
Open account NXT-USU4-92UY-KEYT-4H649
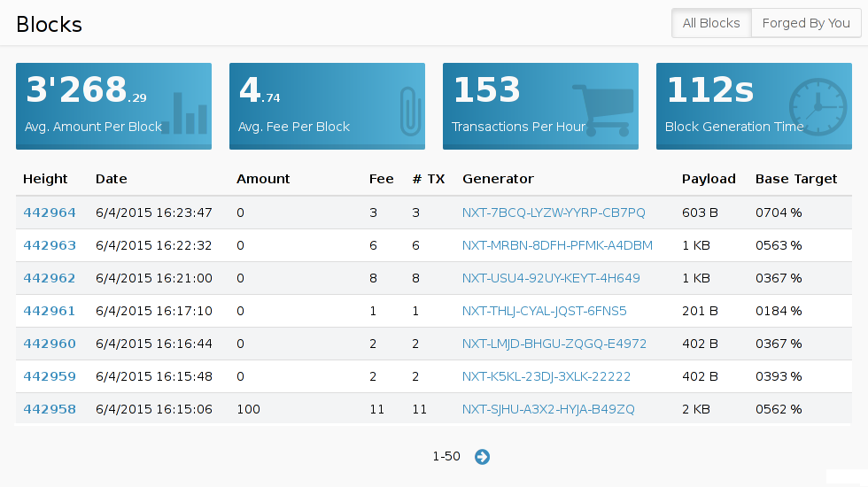[x=551, y=278]
